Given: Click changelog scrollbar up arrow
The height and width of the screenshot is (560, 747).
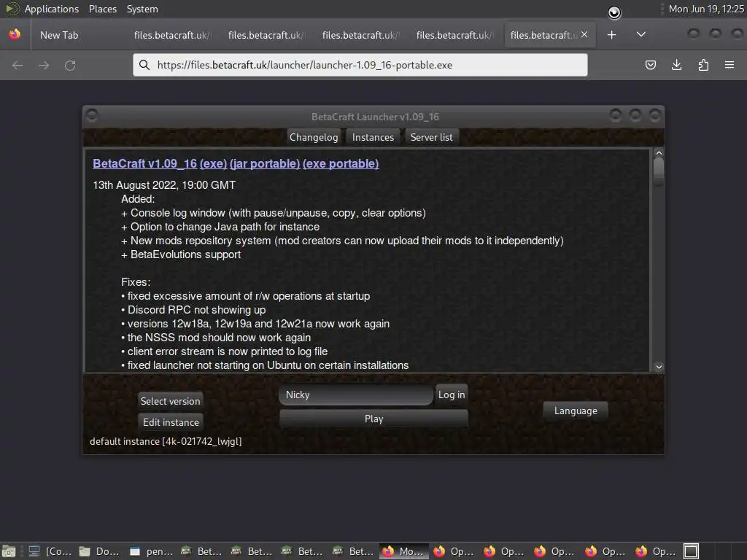Looking at the screenshot, I should pyautogui.click(x=659, y=153).
